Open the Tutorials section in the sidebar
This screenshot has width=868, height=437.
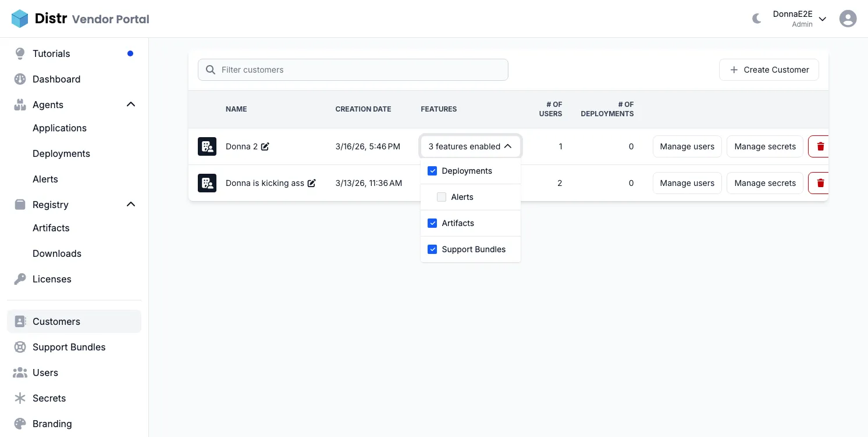(20, 53)
